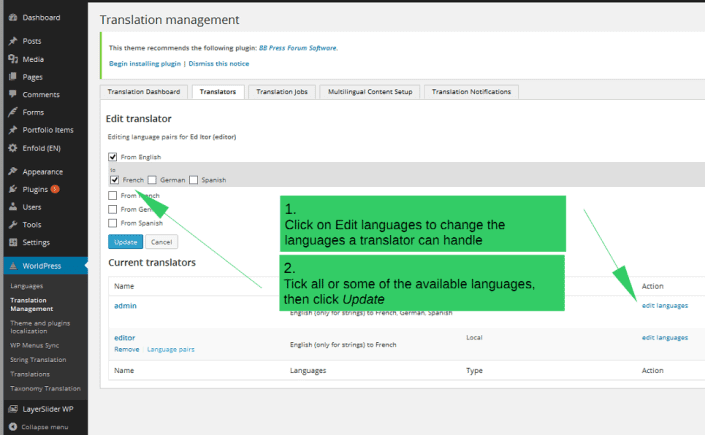Click the Plugins plug icon

13,189
